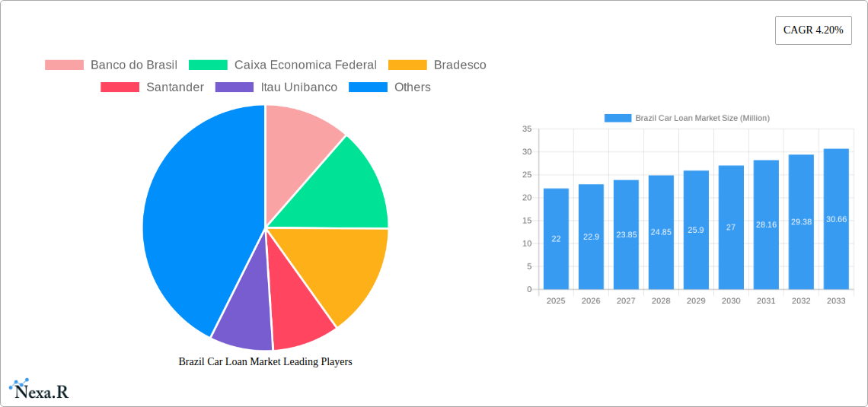Toggle the Caixa Economica Federal legend label
This screenshot has width=868, height=407.
point(305,65)
